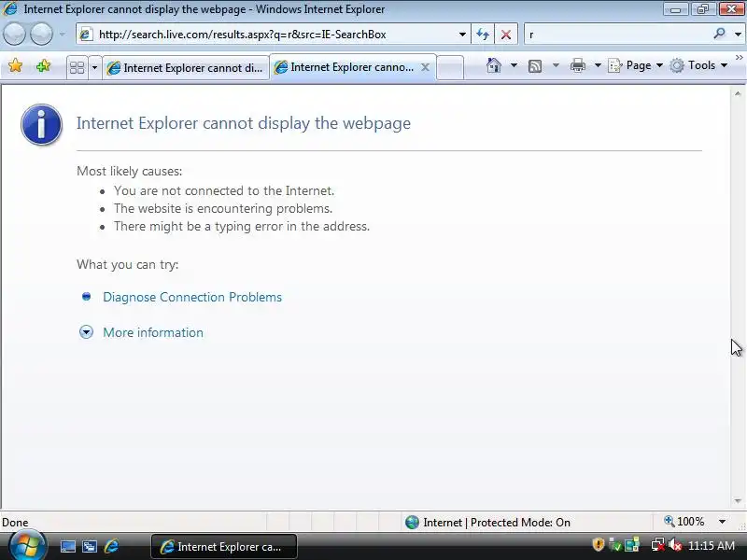
Task: Expand the Print options dropdown arrow
Action: (x=598, y=65)
